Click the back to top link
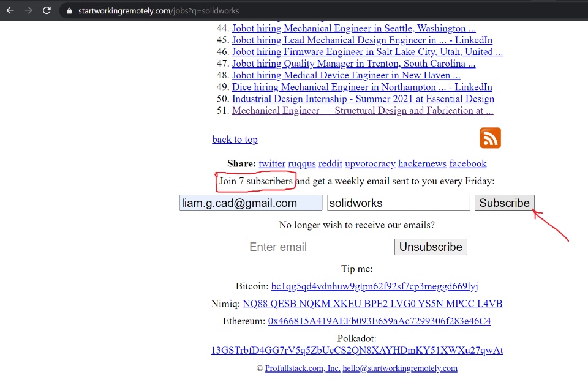This screenshot has height=380, width=588. click(x=235, y=140)
